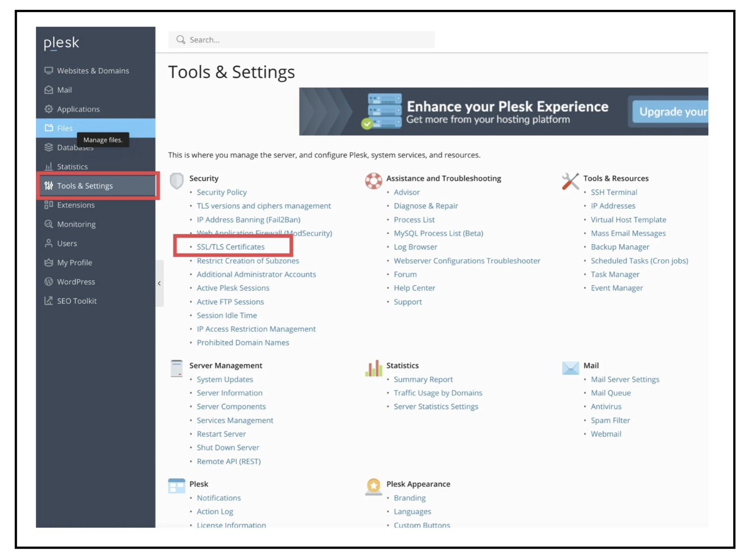Open the Languages link
The height and width of the screenshot is (560, 750).
412,511
